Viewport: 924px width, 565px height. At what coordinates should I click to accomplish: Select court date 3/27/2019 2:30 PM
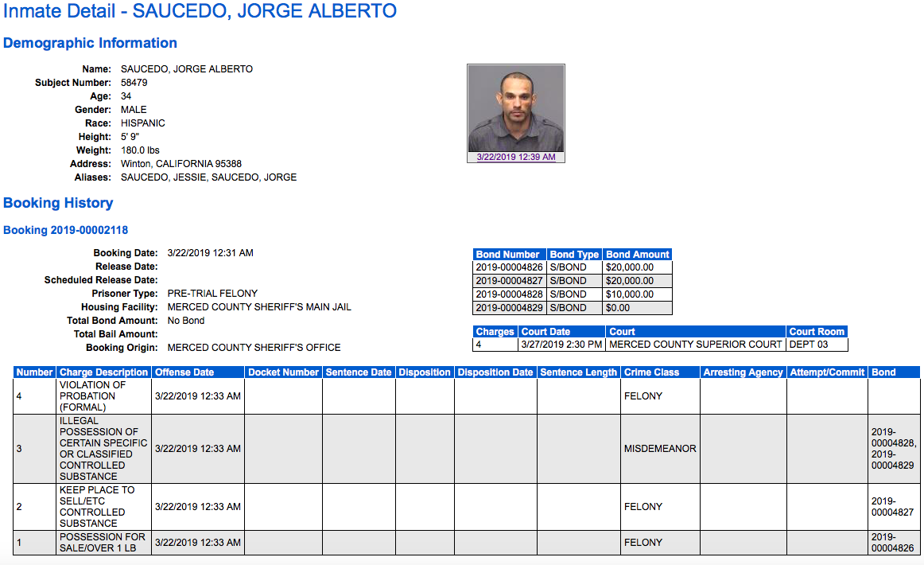click(561, 345)
